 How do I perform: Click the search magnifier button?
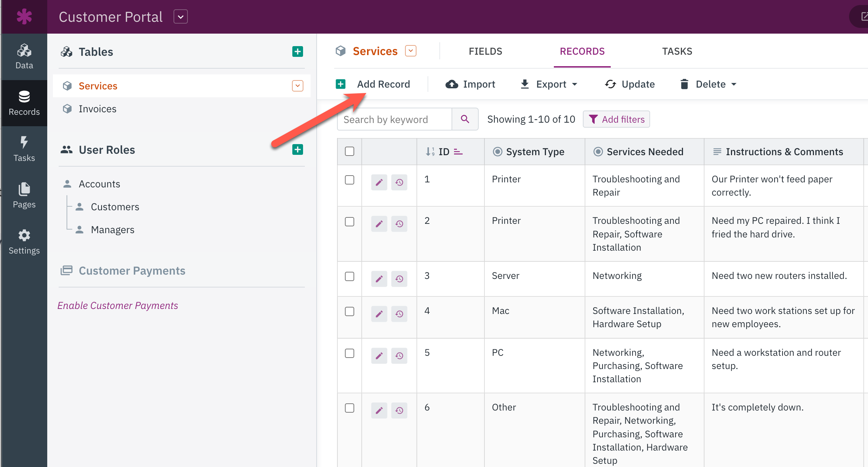tap(465, 119)
